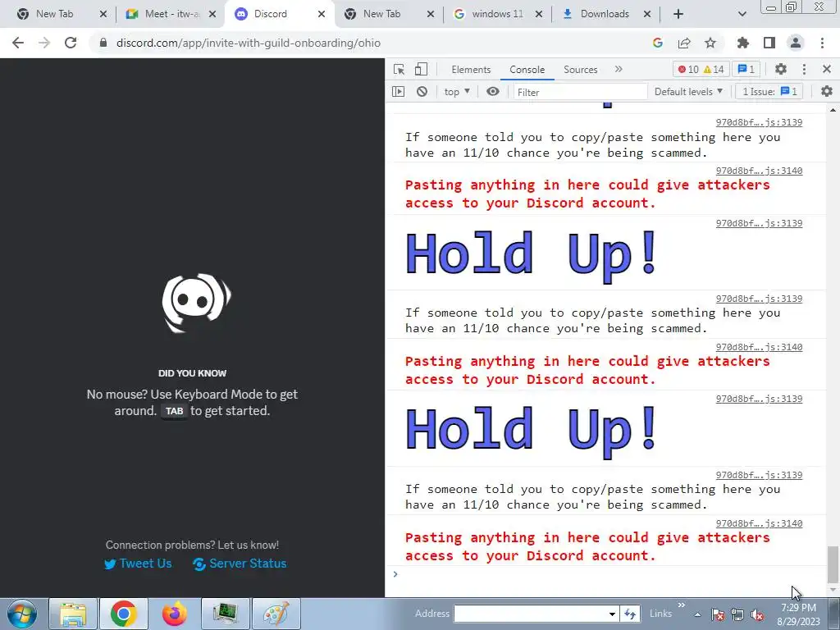
Task: Open the Default levels dropdown
Action: [x=688, y=92]
